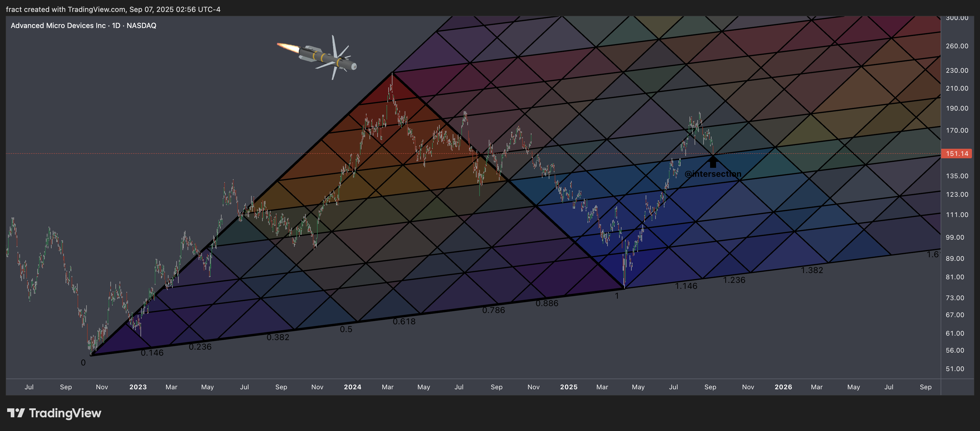
Task: Click the TradingView logo
Action: (x=54, y=413)
